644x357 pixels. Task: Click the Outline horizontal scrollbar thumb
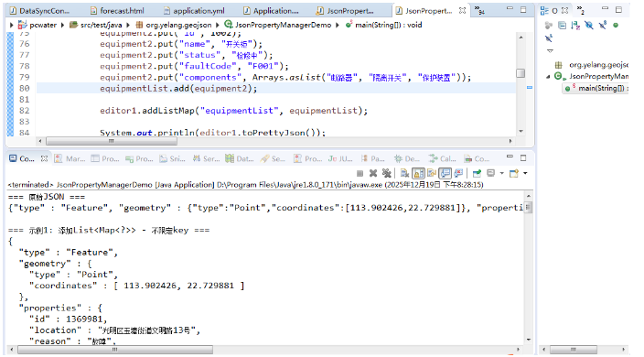(x=574, y=349)
